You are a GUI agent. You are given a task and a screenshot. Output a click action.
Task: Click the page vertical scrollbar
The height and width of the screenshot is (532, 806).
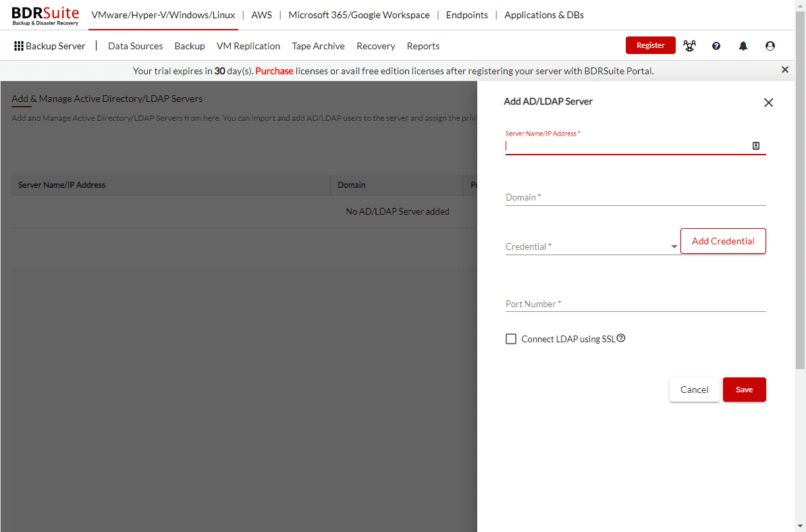click(x=800, y=190)
